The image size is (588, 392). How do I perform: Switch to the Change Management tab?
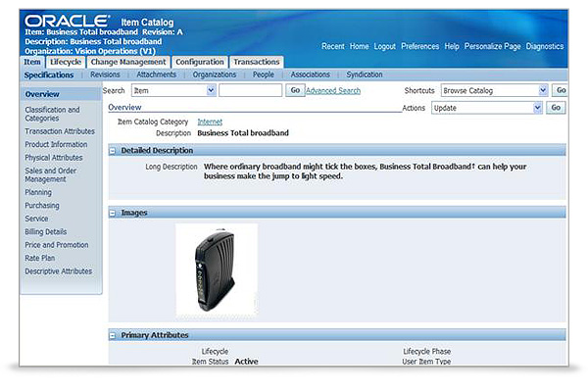pyautogui.click(x=128, y=62)
